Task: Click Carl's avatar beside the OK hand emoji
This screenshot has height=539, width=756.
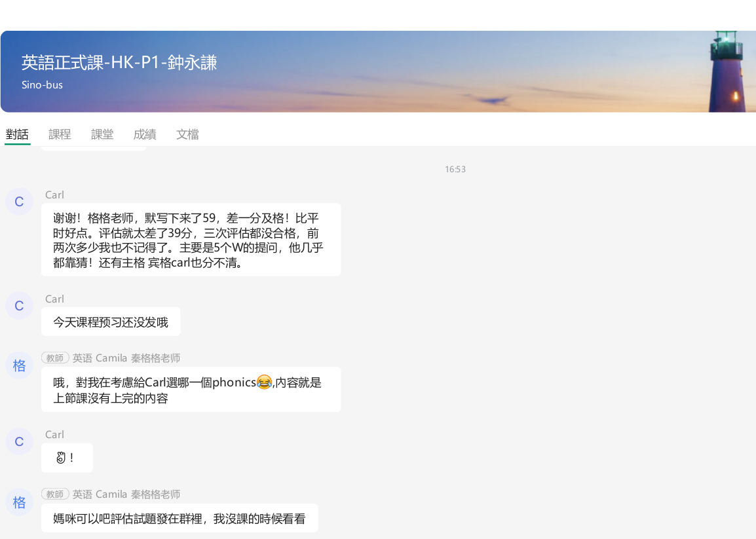Action: tap(19, 441)
